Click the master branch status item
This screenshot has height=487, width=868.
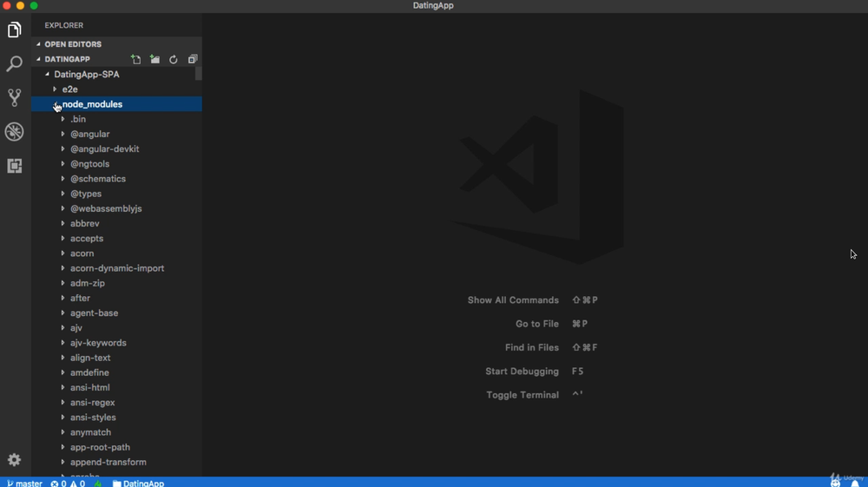pyautogui.click(x=24, y=484)
